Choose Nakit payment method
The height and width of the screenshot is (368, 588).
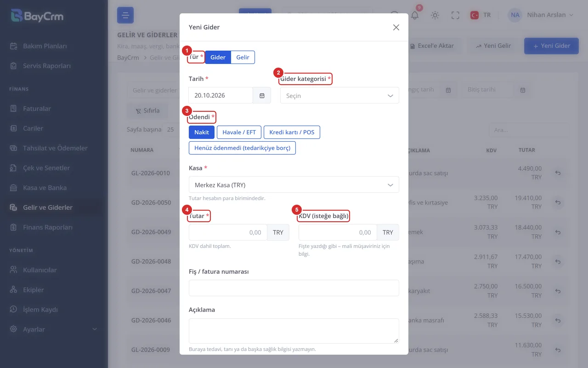[202, 132]
